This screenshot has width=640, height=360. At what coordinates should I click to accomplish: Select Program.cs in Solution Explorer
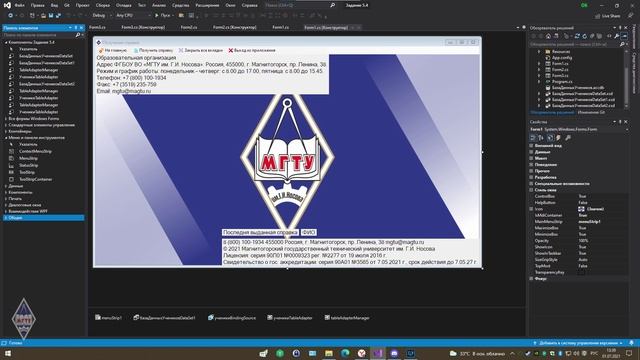pos(562,82)
